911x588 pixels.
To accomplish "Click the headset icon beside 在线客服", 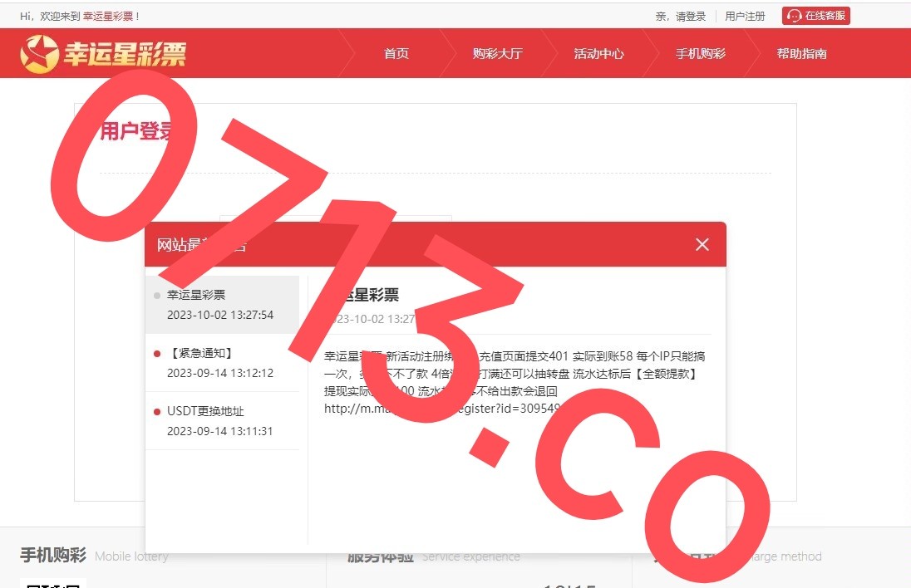I will 794,16.
